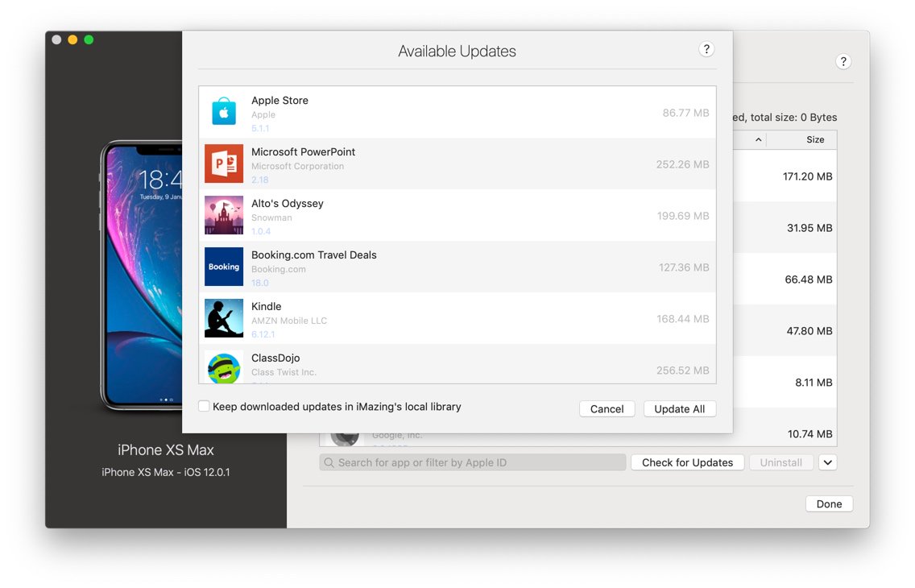Click the 168.44 MB size value
915x588 pixels.
[683, 319]
